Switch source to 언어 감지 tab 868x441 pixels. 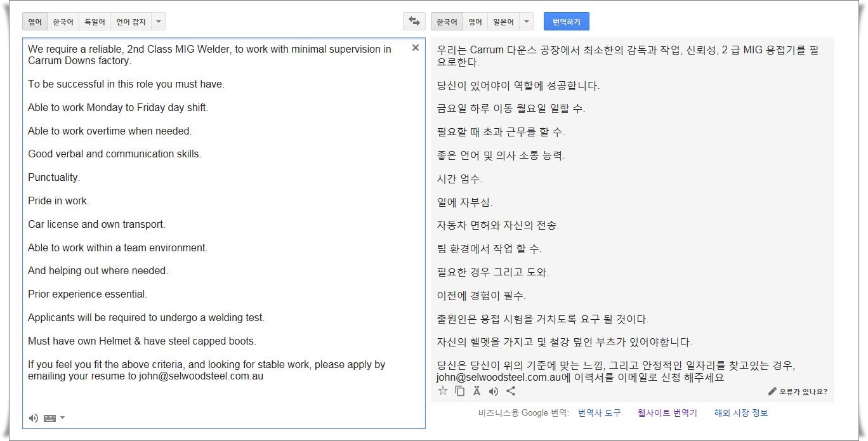click(131, 22)
